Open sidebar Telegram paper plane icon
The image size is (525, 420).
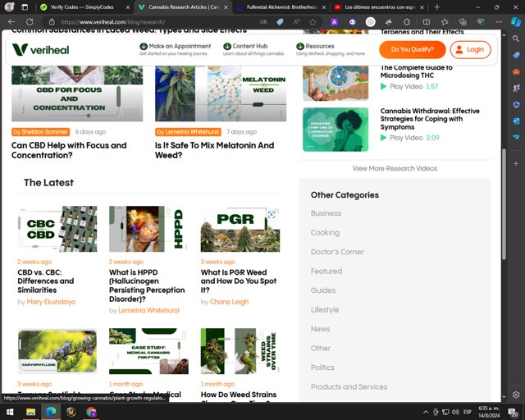coord(516,137)
